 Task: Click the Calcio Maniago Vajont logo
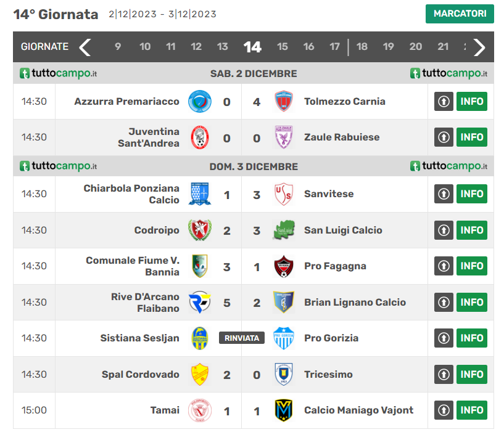click(x=284, y=410)
